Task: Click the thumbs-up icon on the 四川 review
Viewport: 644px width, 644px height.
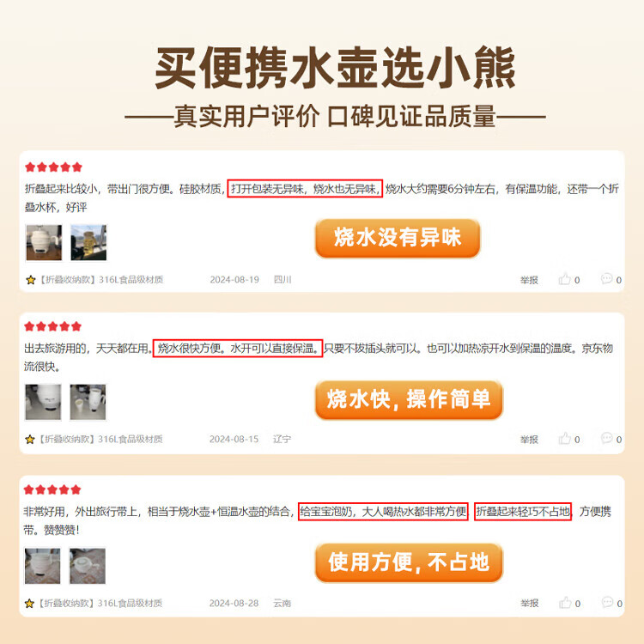Action: click(x=565, y=279)
